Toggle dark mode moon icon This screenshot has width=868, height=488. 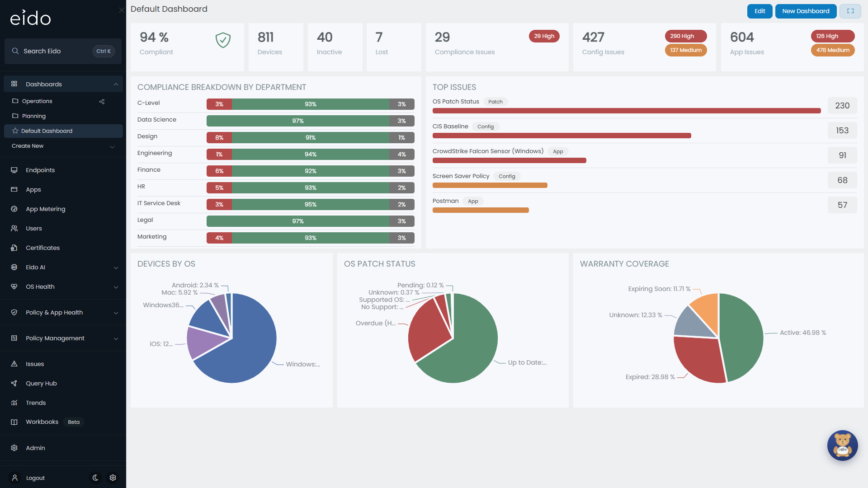95,478
